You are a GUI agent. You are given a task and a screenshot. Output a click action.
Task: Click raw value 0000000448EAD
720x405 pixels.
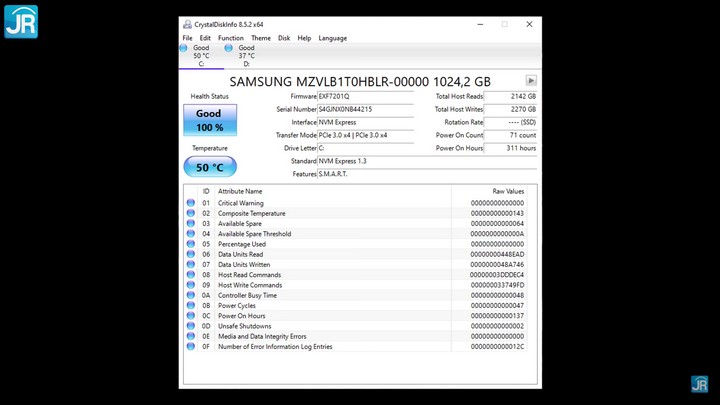point(497,254)
